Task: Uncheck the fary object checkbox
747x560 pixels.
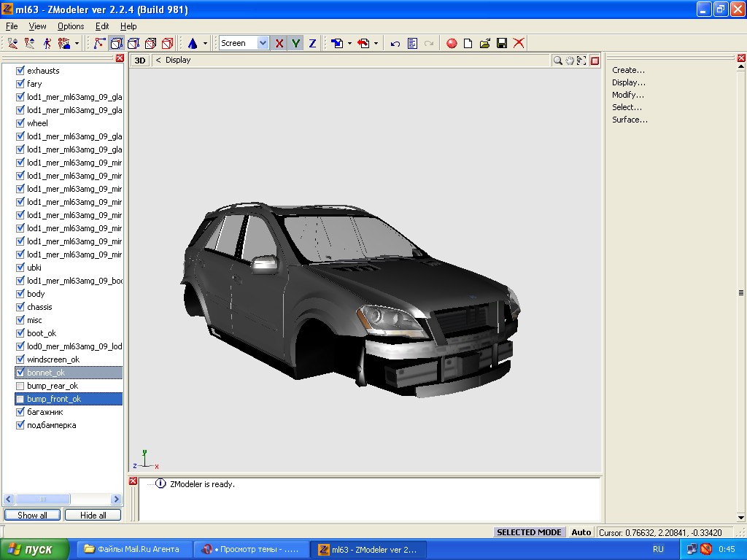Action: coord(20,84)
